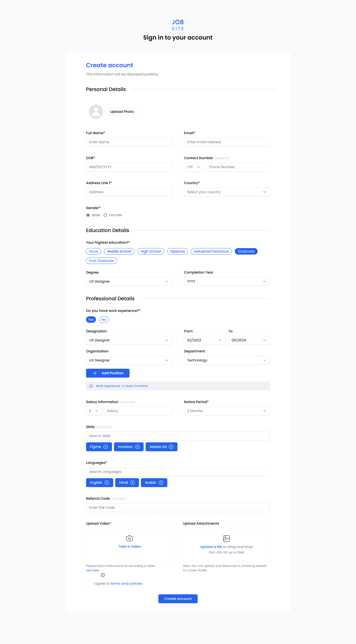This screenshot has height=644, width=356.
Task: Open the Select your country dropdown
Action: (x=227, y=192)
